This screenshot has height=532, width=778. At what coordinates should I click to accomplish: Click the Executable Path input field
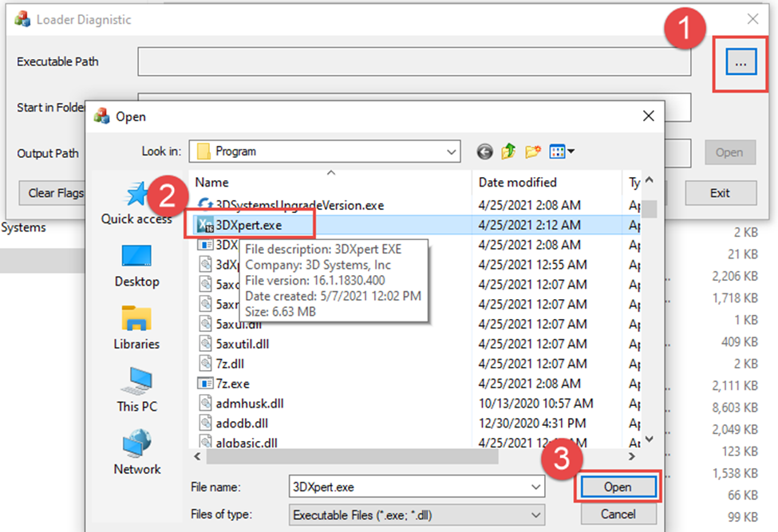(414, 62)
